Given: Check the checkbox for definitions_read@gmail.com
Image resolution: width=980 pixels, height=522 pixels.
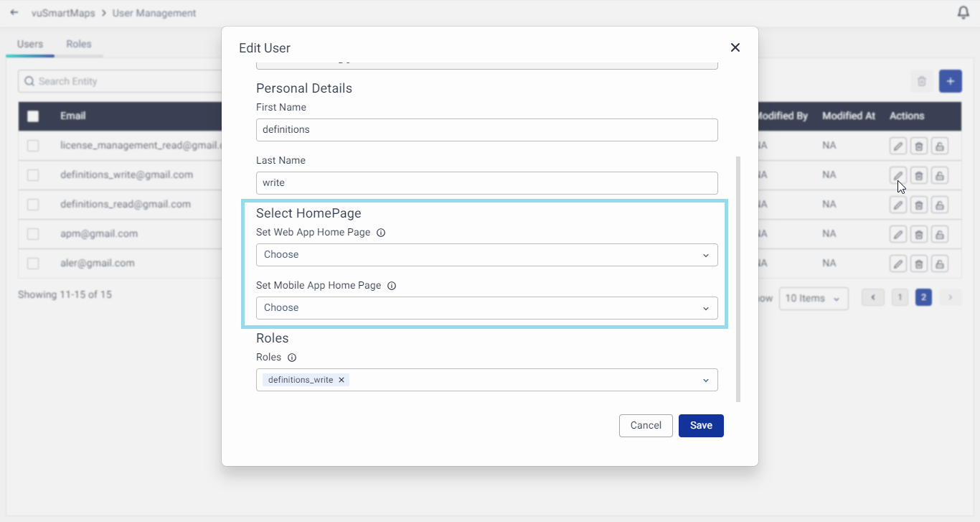Looking at the screenshot, I should 33,205.
